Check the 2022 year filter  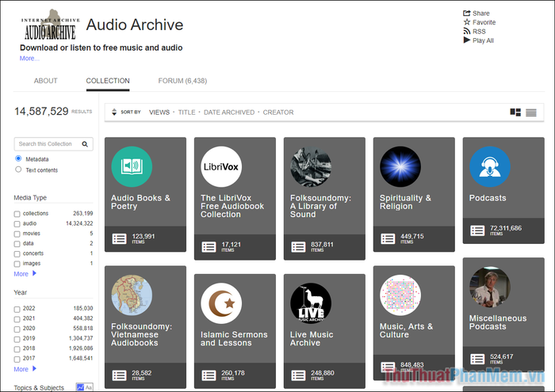[17, 310]
